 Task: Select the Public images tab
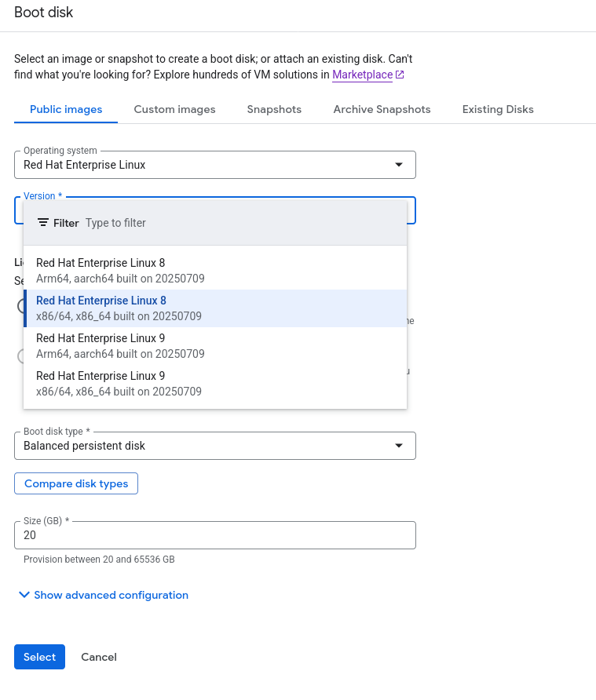(66, 109)
